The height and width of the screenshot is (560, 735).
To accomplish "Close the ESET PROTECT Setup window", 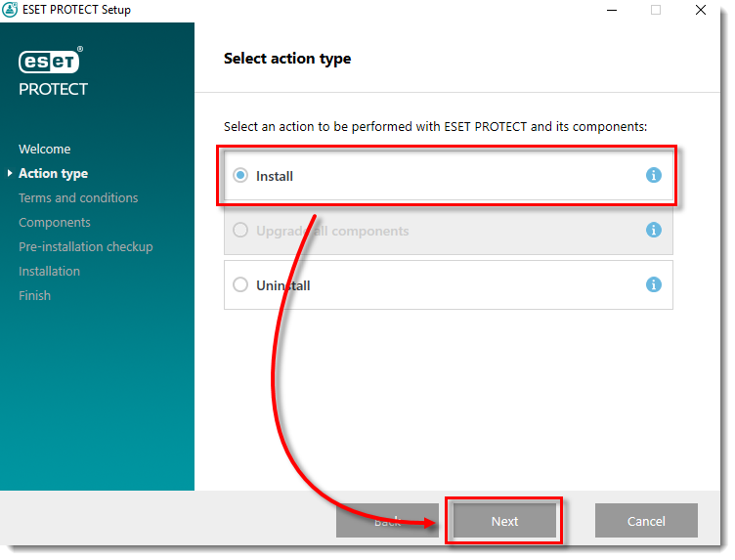I will [701, 10].
